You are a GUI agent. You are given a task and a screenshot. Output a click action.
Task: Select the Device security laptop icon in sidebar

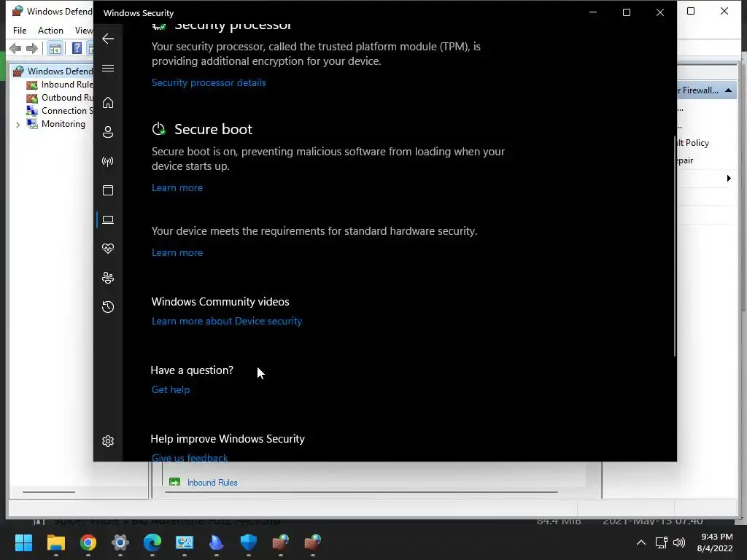click(x=108, y=219)
